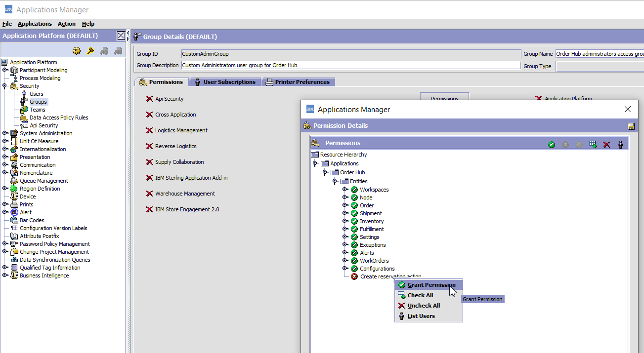This screenshot has width=644, height=353.
Task: Collapse the Entities folder node
Action: pos(335,181)
